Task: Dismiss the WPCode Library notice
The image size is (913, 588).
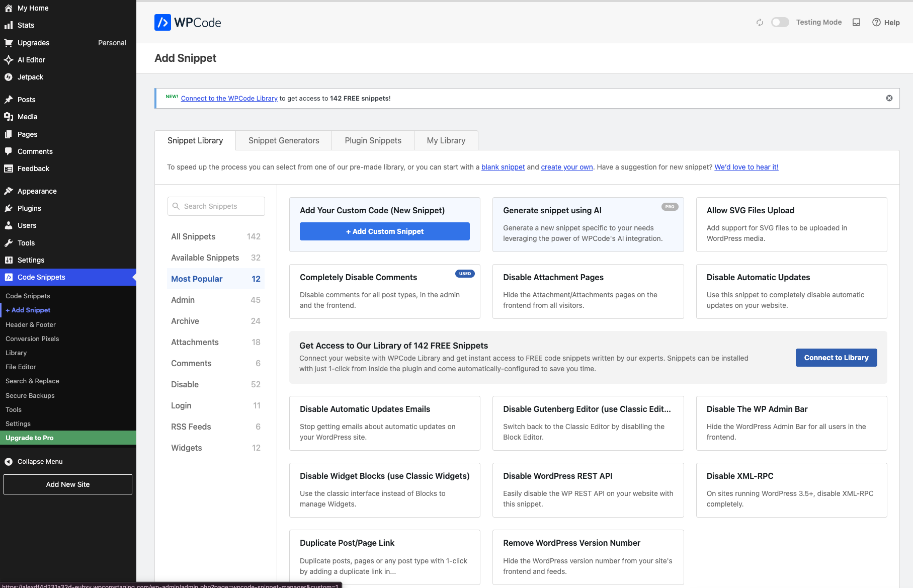Action: click(889, 98)
